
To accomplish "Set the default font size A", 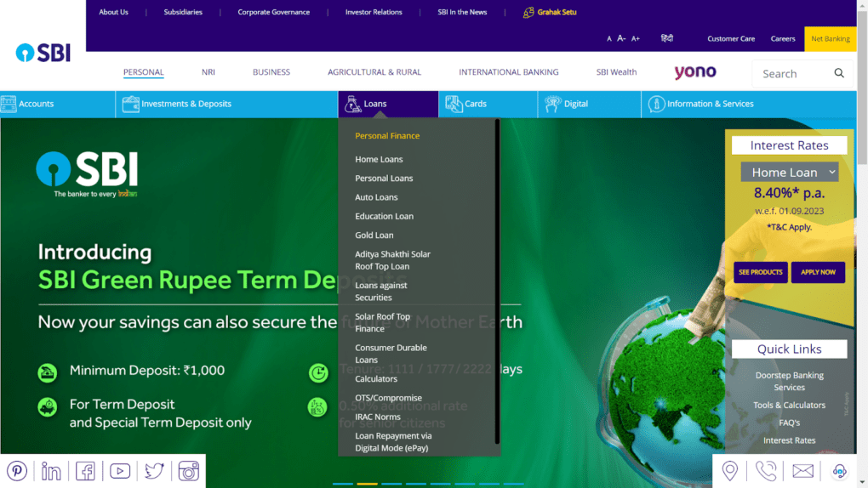I will [609, 39].
